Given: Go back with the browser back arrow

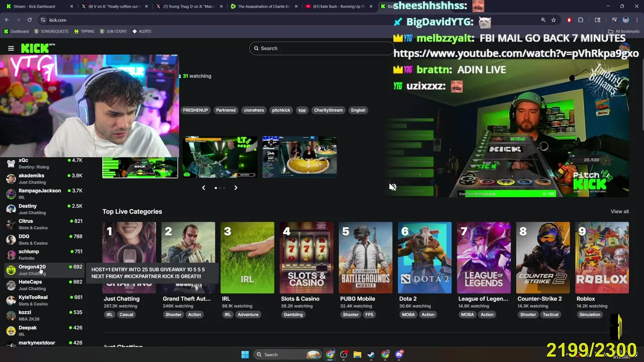Looking at the screenshot, I should (x=7, y=20).
